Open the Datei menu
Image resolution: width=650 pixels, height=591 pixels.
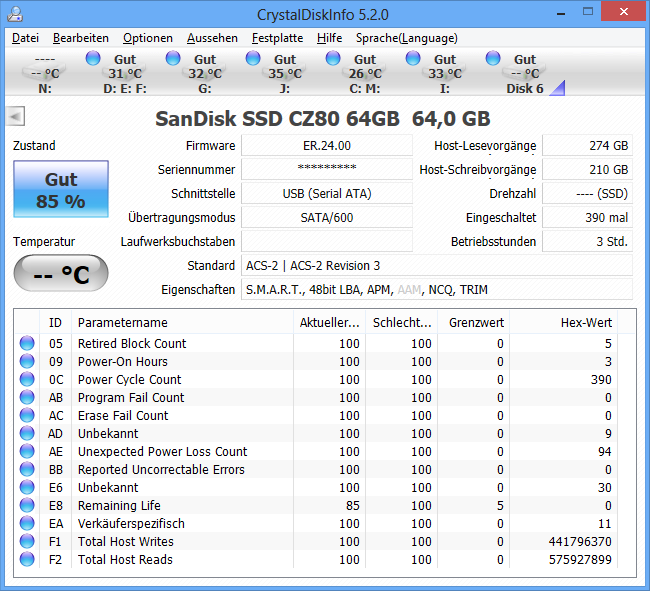(x=25, y=38)
